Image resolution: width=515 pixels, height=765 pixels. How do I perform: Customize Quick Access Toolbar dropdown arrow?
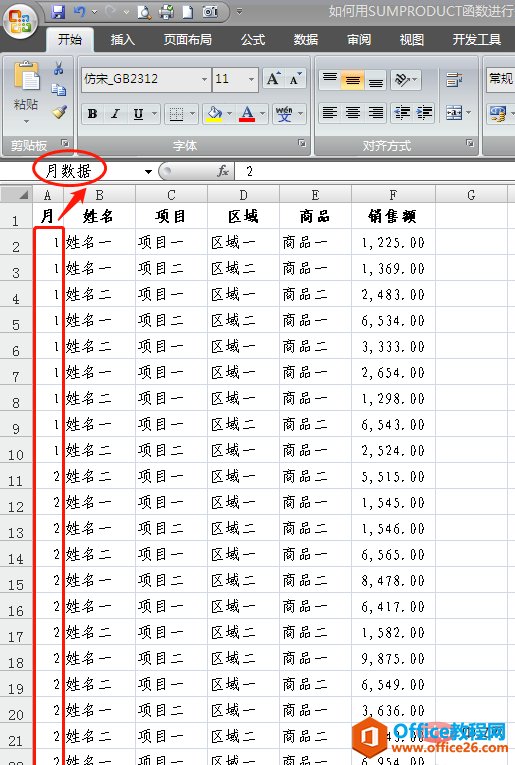[239, 11]
